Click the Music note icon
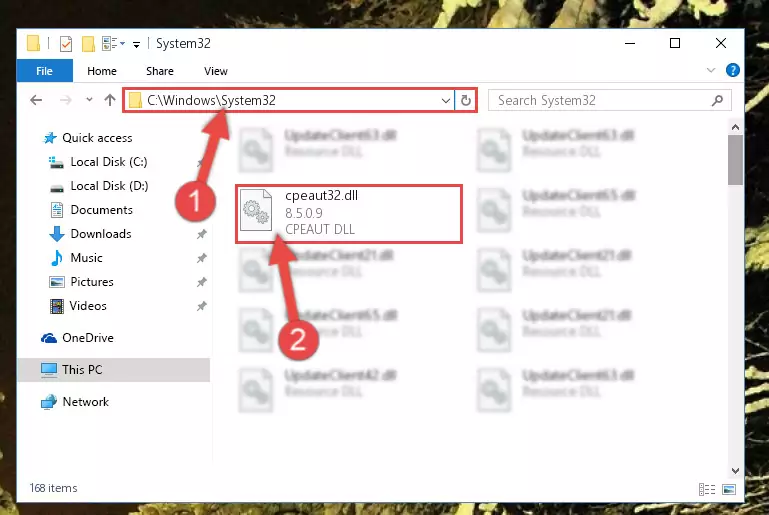 click(x=56, y=258)
